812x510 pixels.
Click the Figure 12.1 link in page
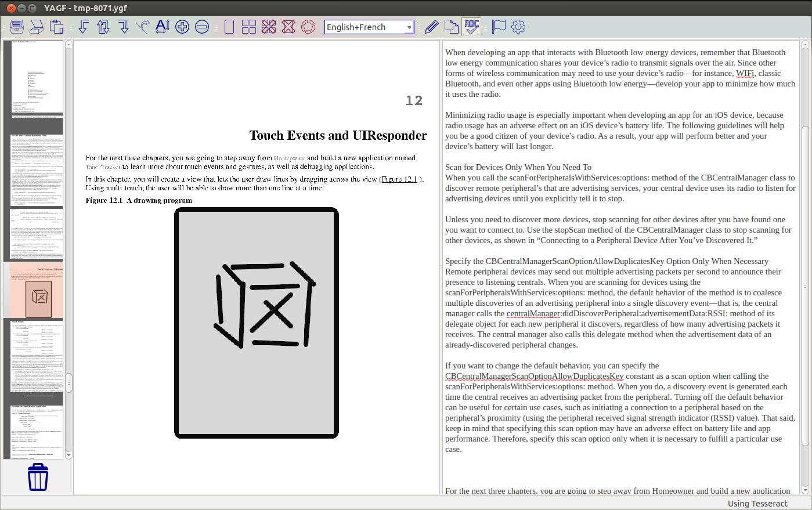pos(399,179)
